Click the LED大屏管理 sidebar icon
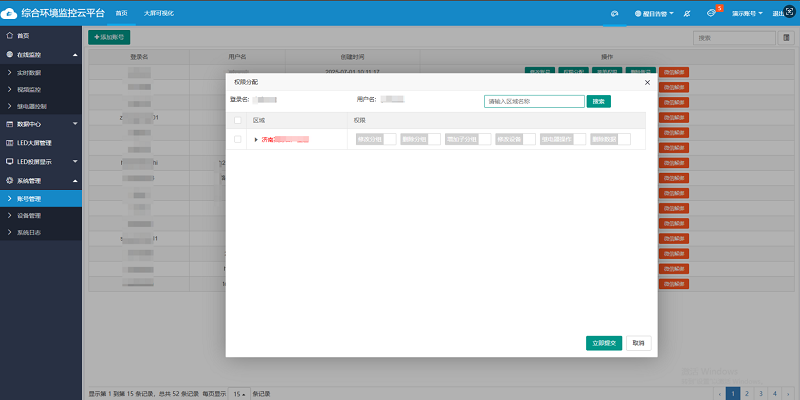Viewport: 800px width, 400px height. (x=10, y=142)
